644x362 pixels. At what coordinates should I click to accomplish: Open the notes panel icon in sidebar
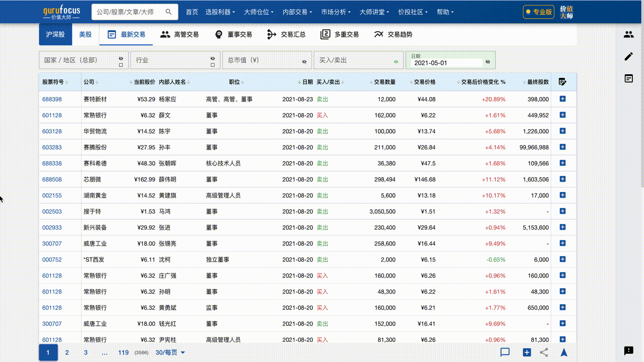(628, 78)
